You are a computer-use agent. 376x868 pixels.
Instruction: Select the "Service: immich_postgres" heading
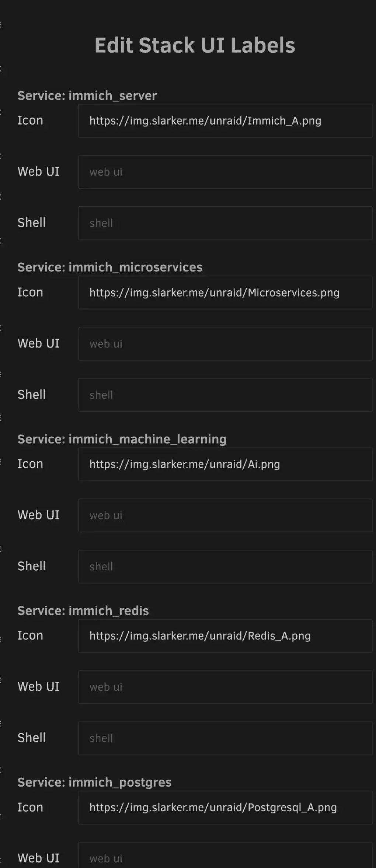pos(94,783)
